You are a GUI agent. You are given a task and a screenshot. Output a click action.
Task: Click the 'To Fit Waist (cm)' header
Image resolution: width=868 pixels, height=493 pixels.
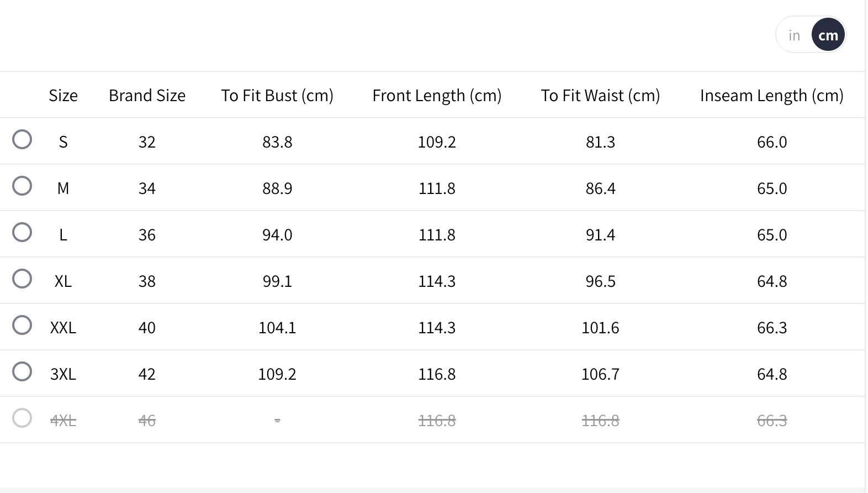click(x=600, y=96)
